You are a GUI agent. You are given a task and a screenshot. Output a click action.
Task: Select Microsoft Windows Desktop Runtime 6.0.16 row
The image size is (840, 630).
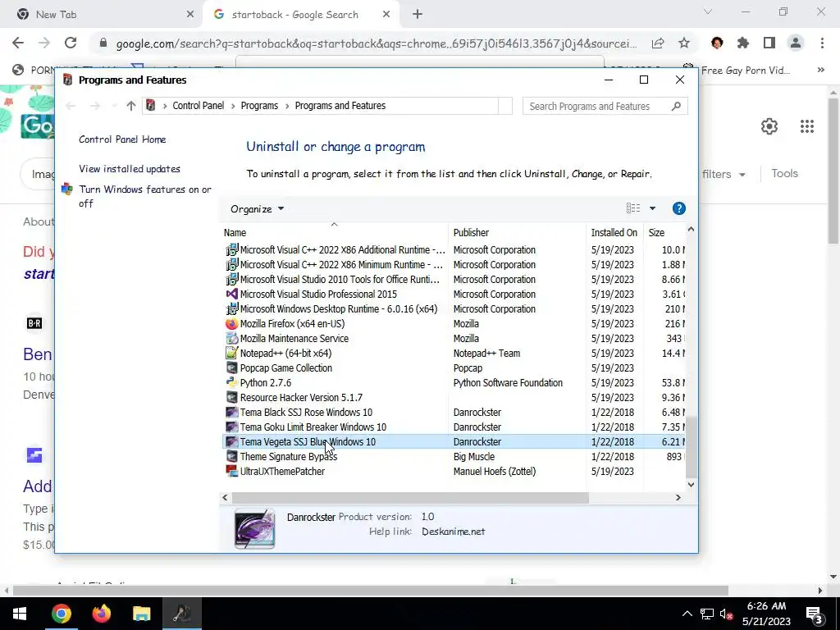[x=453, y=309]
